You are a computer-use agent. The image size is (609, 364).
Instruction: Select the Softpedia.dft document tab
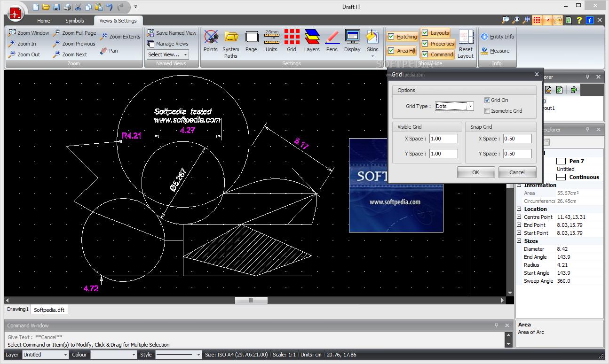(x=49, y=310)
